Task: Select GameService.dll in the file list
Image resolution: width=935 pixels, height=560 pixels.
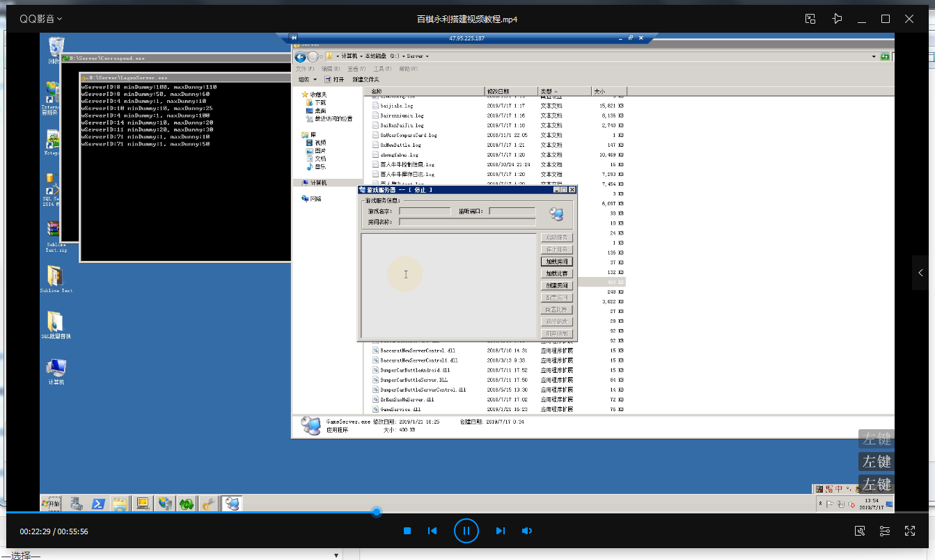Action: pos(395,409)
